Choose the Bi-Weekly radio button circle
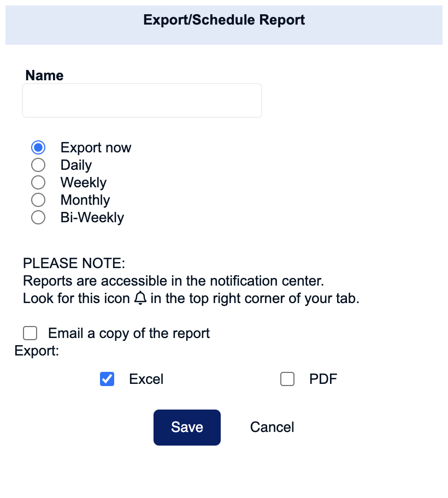Viewport: 448px width, 498px height. (38, 217)
